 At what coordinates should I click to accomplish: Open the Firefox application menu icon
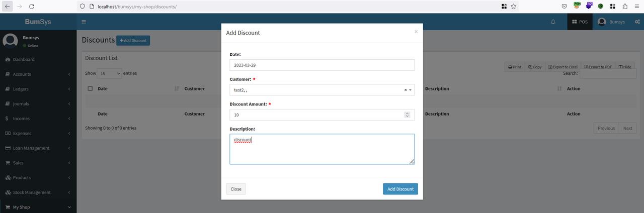637,7
